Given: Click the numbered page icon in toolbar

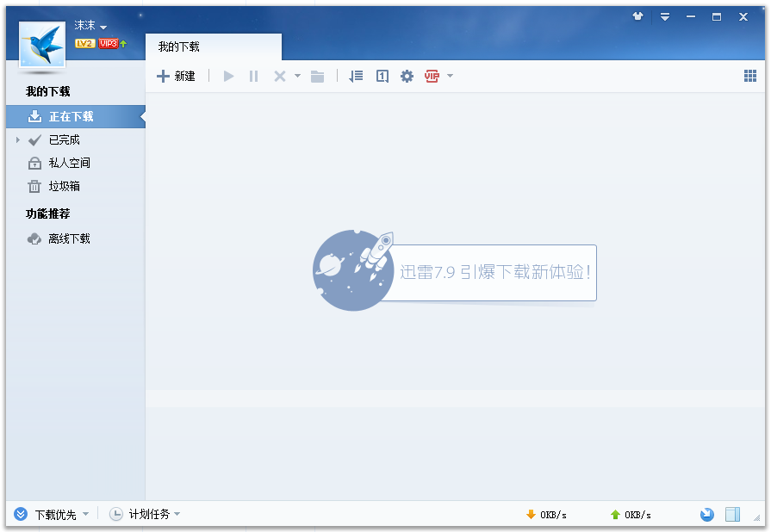Looking at the screenshot, I should tap(382, 76).
